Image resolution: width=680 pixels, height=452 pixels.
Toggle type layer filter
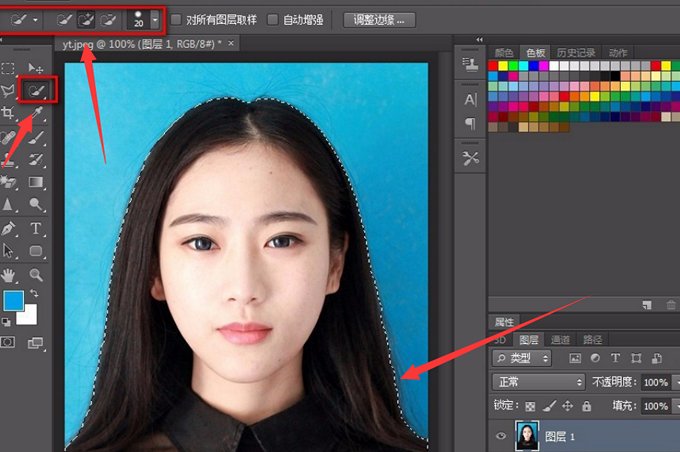tap(615, 358)
